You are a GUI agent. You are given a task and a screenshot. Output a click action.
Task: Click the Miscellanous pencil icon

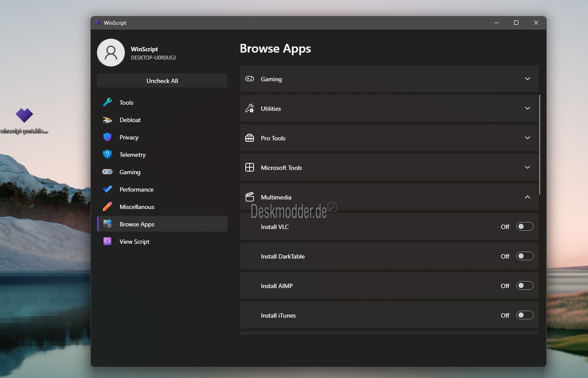tap(107, 207)
